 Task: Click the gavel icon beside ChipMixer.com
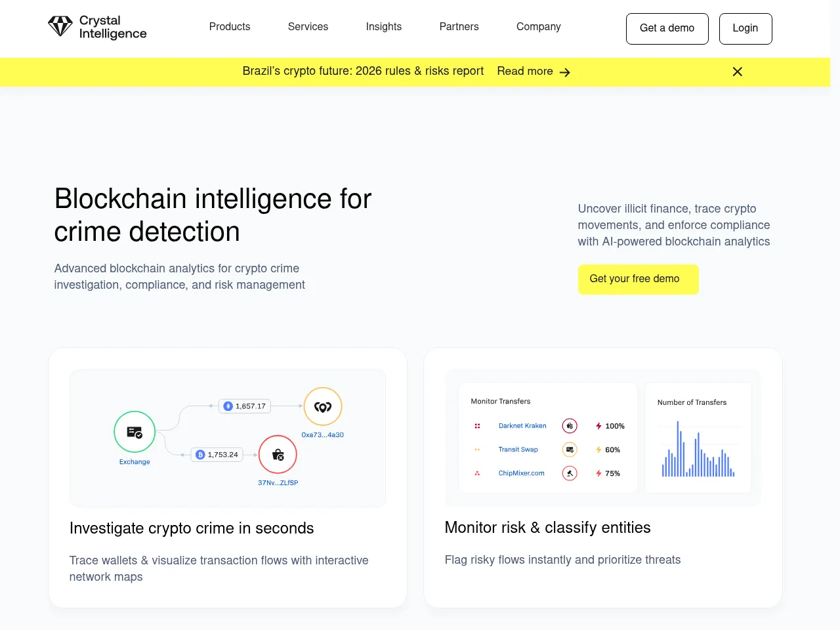click(570, 473)
